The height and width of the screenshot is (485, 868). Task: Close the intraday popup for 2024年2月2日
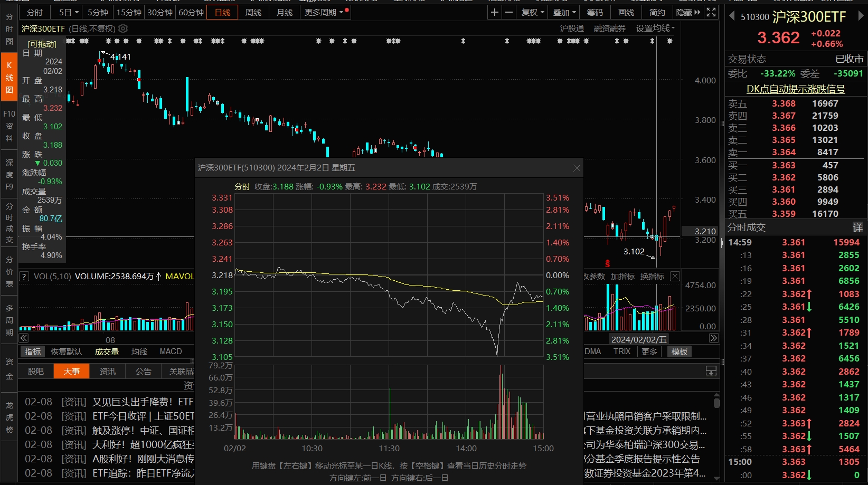577,168
